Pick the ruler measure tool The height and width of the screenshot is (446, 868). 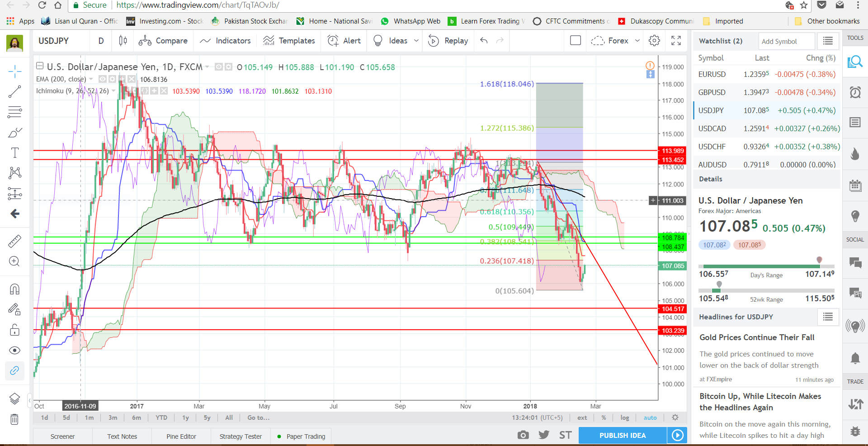(x=14, y=241)
